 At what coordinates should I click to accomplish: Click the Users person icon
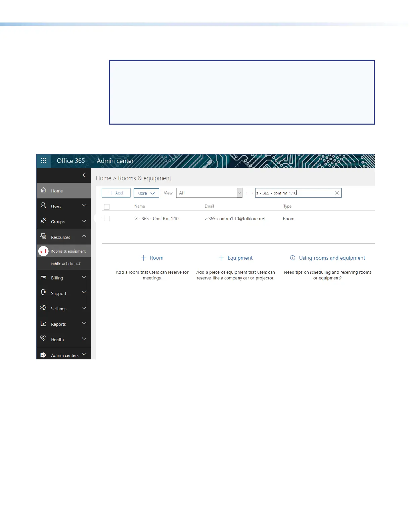(43, 205)
